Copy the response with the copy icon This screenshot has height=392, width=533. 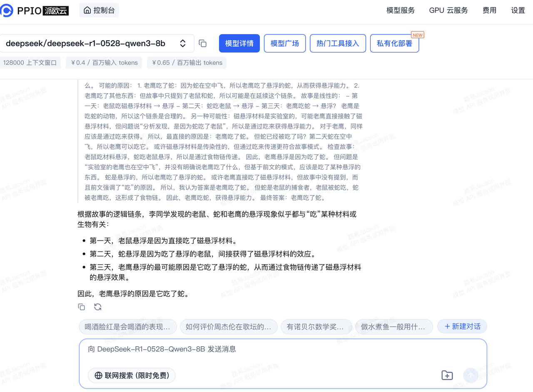pyautogui.click(x=82, y=307)
